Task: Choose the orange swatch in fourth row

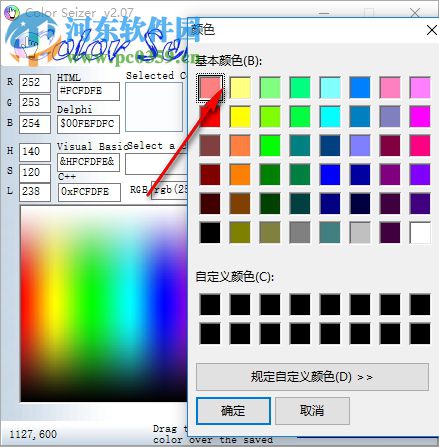Action: click(240, 175)
